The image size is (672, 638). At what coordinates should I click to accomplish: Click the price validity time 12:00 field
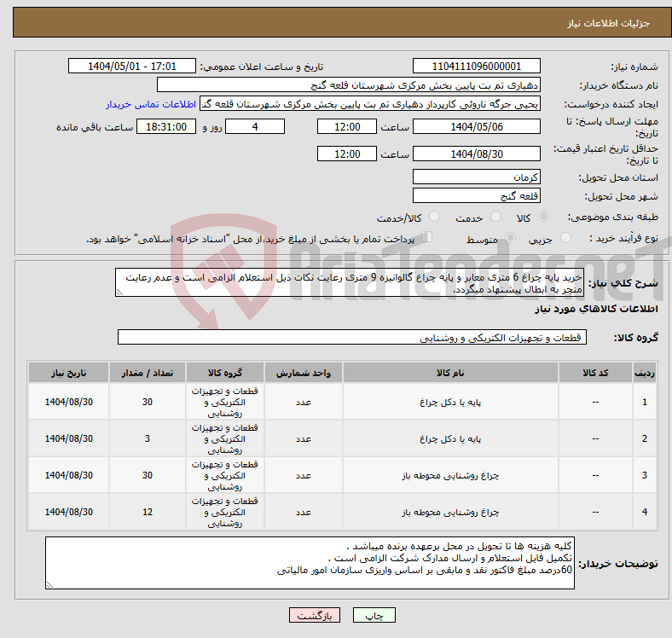[x=347, y=154]
